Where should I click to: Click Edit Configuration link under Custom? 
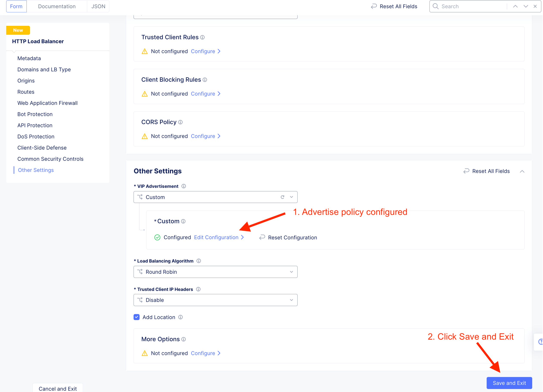(x=216, y=237)
